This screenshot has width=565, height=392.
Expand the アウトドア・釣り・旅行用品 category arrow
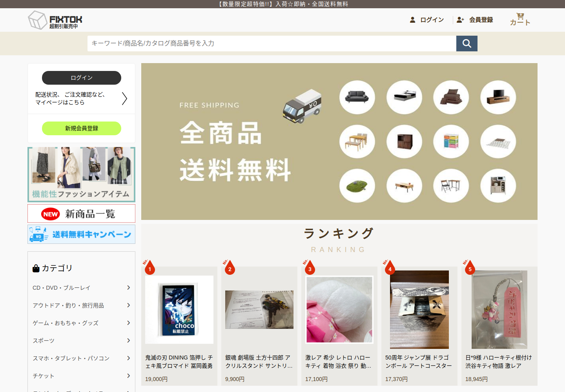click(x=128, y=305)
